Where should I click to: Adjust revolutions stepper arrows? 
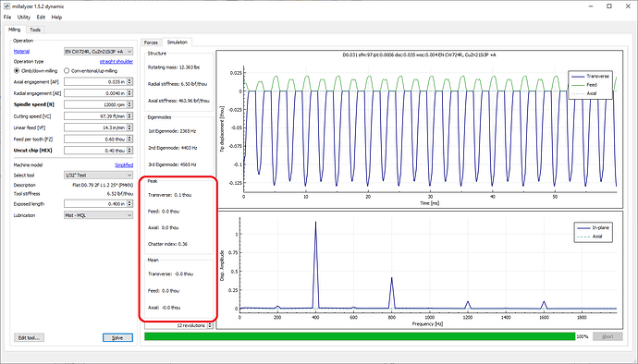click(210, 325)
